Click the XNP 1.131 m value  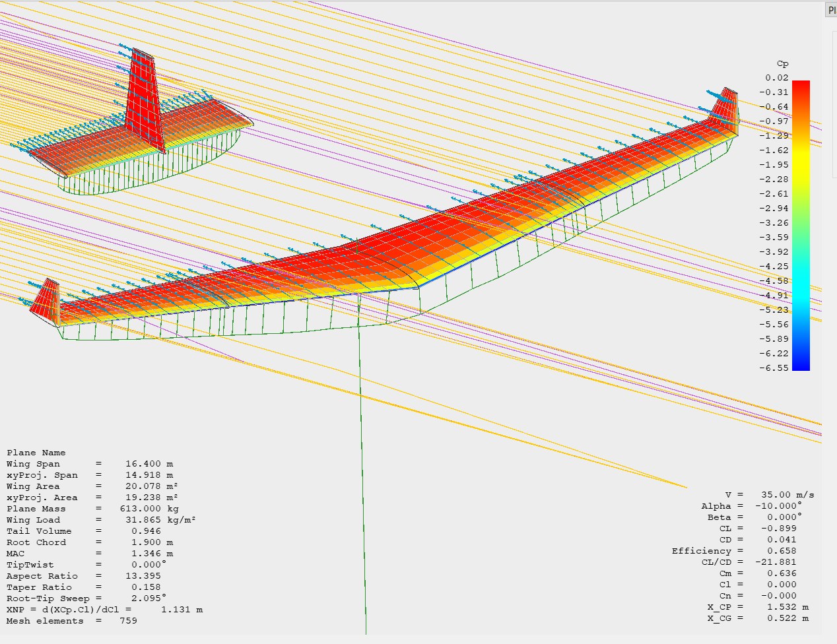[182, 610]
